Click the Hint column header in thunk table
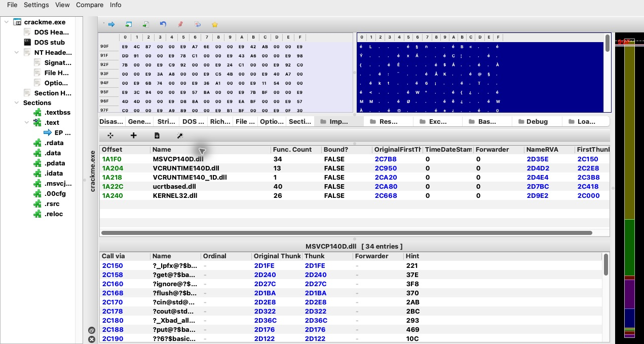 [x=503, y=256]
